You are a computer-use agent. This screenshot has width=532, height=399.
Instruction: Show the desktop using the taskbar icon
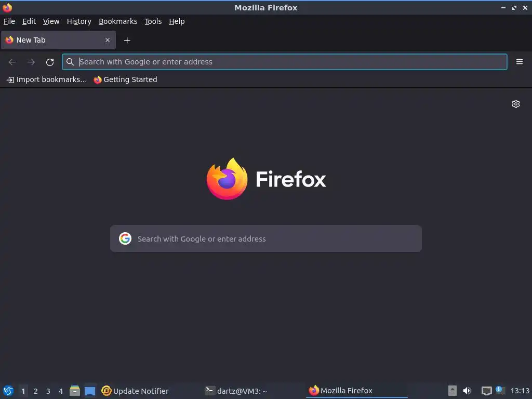[x=90, y=391]
